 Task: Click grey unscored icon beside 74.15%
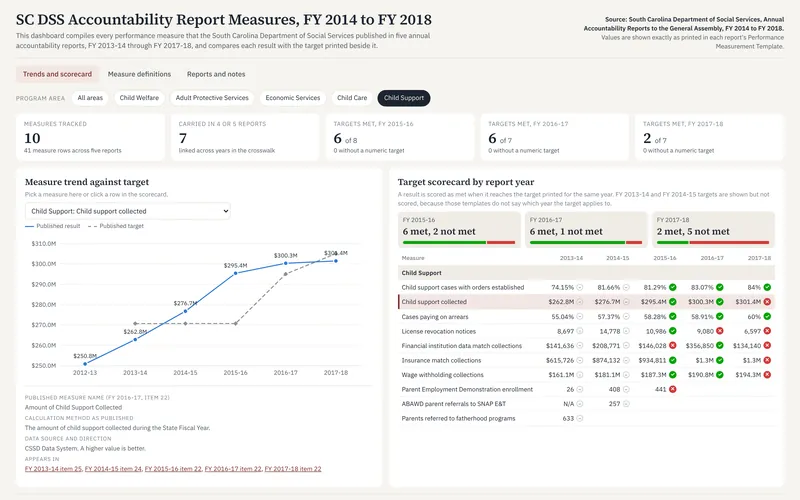pyautogui.click(x=580, y=287)
